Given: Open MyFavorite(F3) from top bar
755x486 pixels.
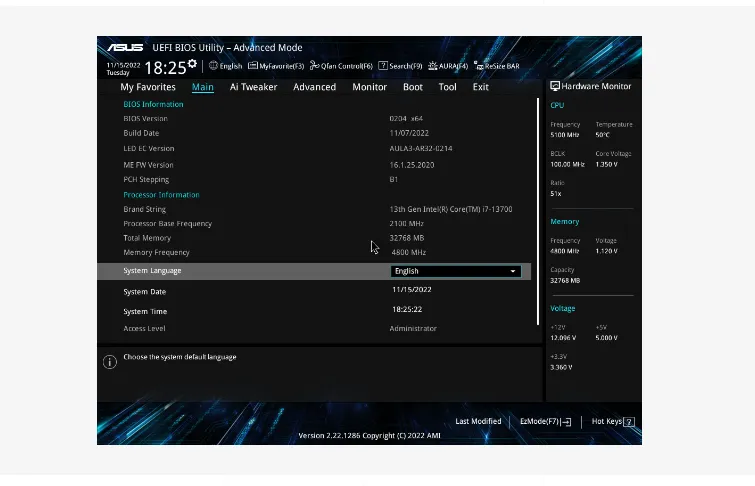Looking at the screenshot, I should tap(276, 66).
